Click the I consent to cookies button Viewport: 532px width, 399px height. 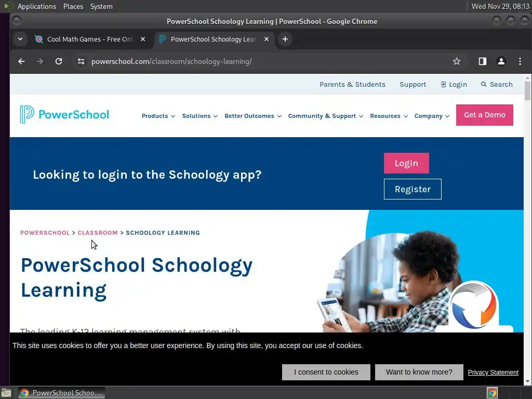point(326,372)
